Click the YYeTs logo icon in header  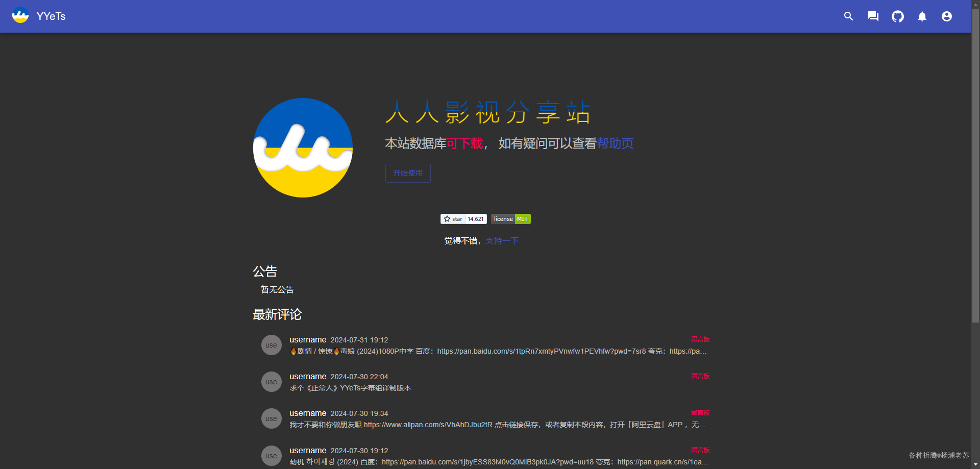pyautogui.click(x=20, y=16)
